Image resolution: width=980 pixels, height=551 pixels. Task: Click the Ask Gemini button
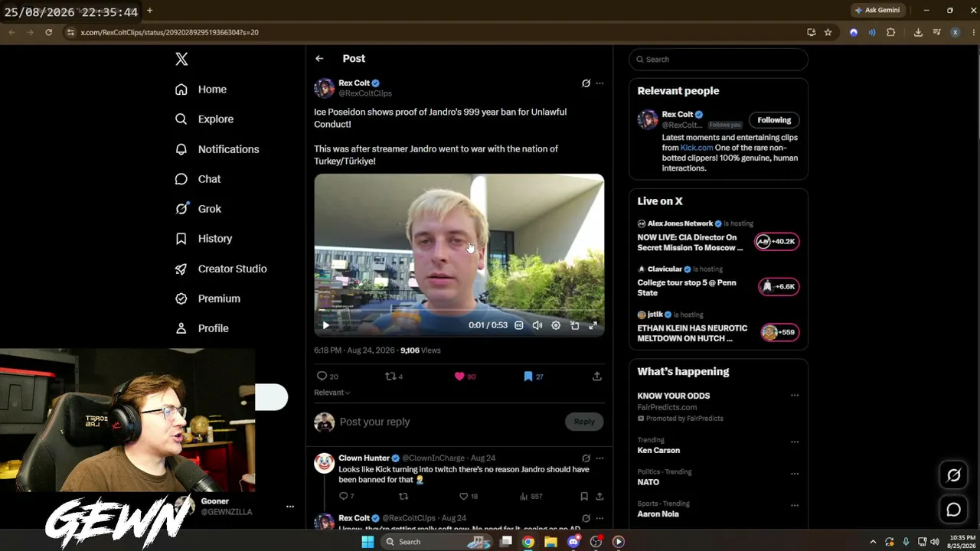877,10
